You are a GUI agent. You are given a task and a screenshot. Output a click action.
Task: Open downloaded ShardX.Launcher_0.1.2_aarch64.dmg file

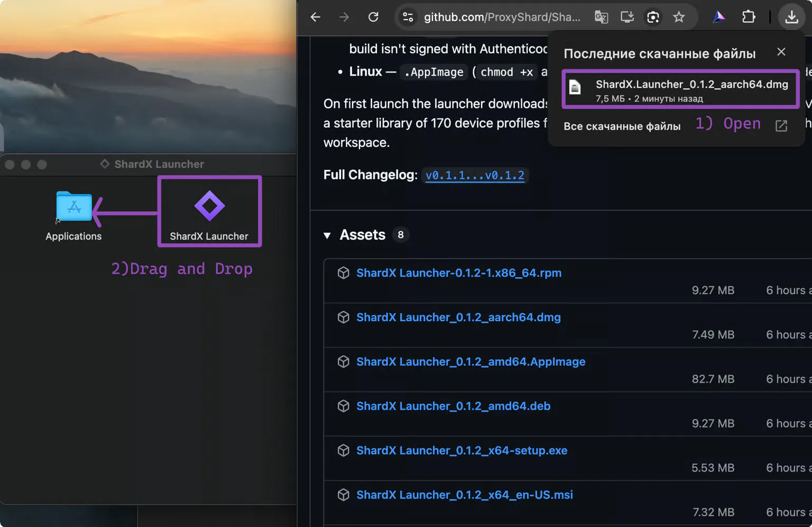coord(680,89)
